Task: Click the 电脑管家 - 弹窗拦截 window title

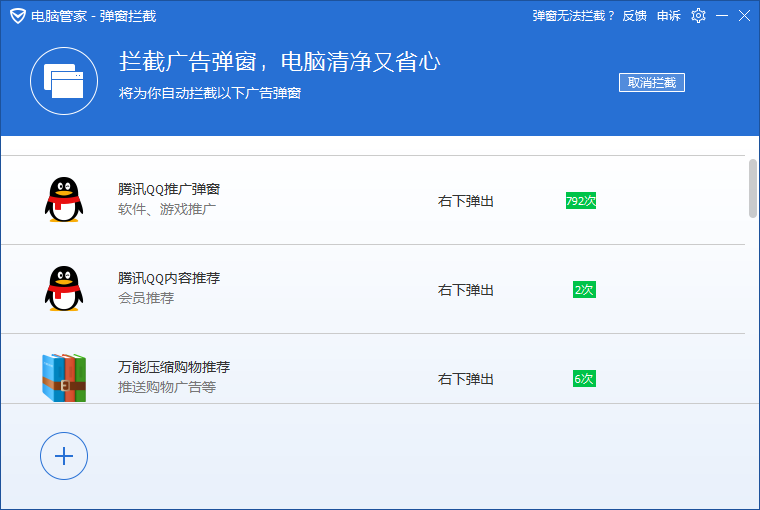Action: [94, 16]
